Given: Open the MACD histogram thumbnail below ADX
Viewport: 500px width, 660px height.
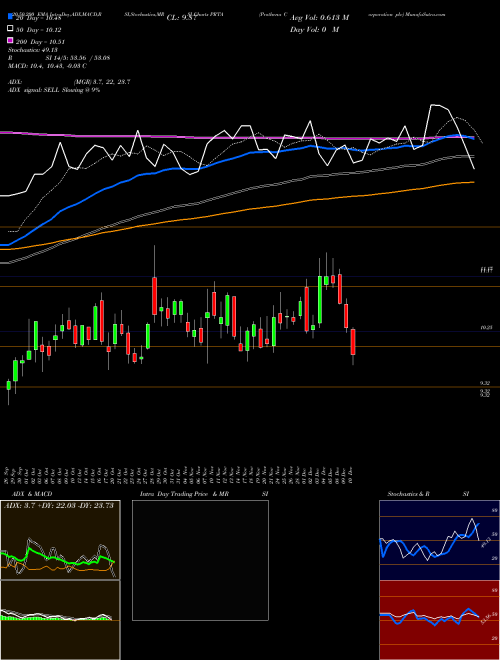Looking at the screenshot, I should [x=60, y=620].
